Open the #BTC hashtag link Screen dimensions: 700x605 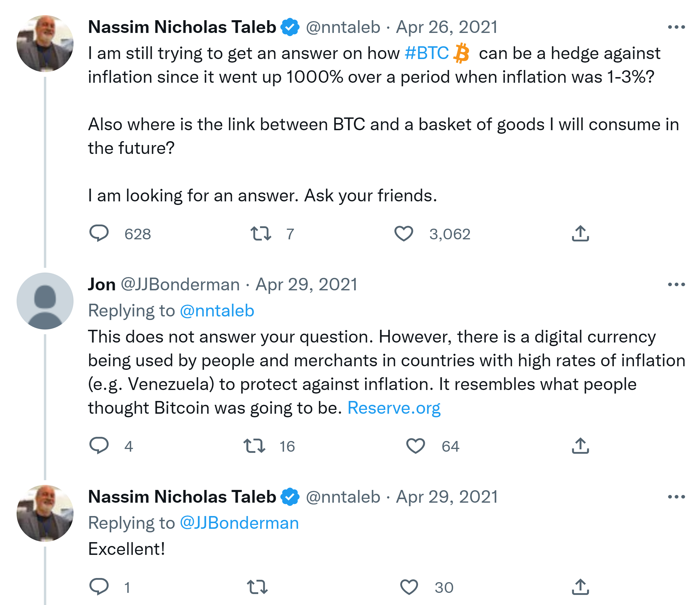pyautogui.click(x=427, y=53)
